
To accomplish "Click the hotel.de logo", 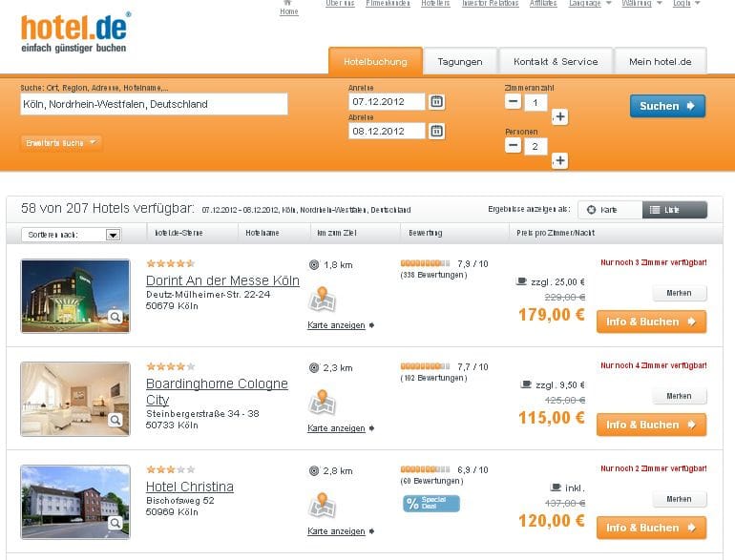I will click(76, 32).
